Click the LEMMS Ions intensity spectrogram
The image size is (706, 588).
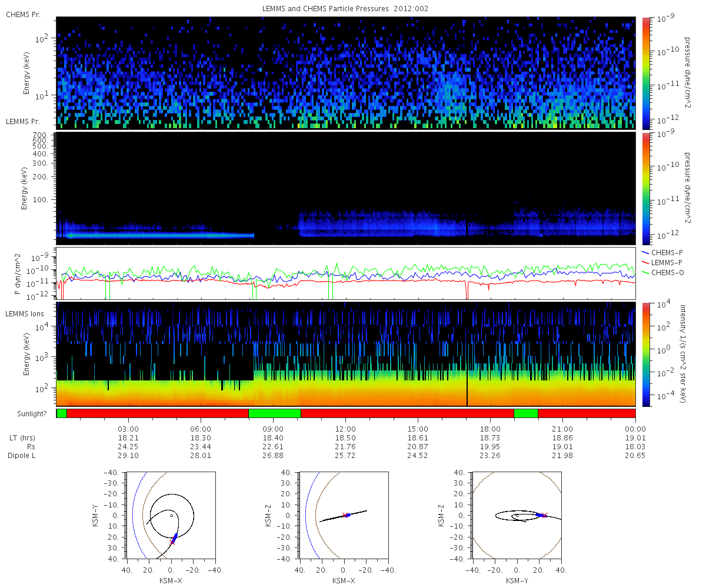pyautogui.click(x=346, y=355)
